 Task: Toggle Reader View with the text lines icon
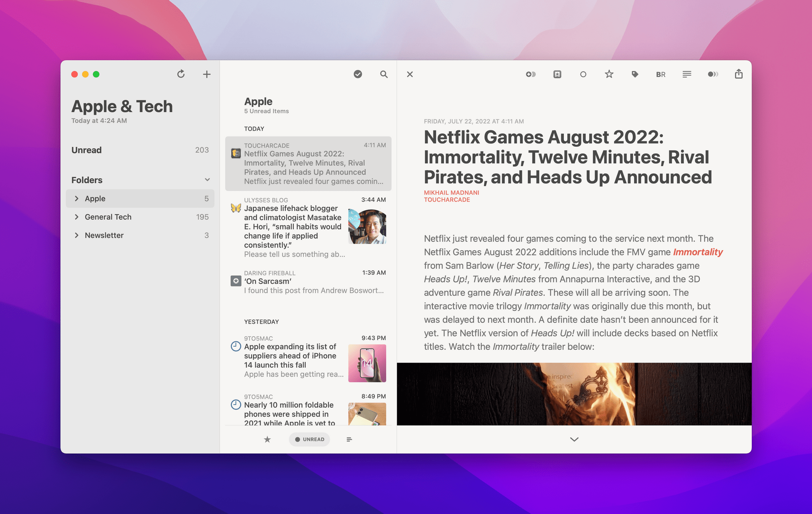[687, 74]
